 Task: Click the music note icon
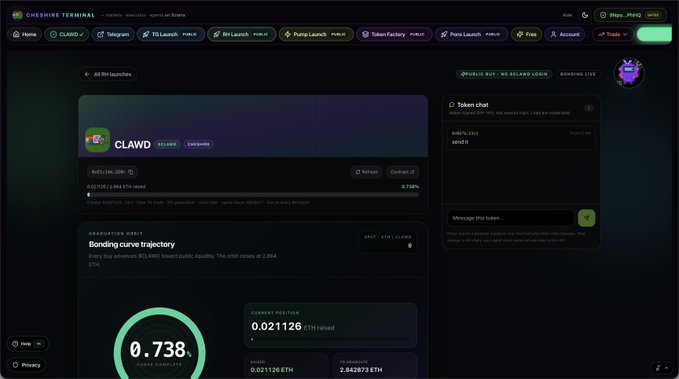[x=658, y=368]
